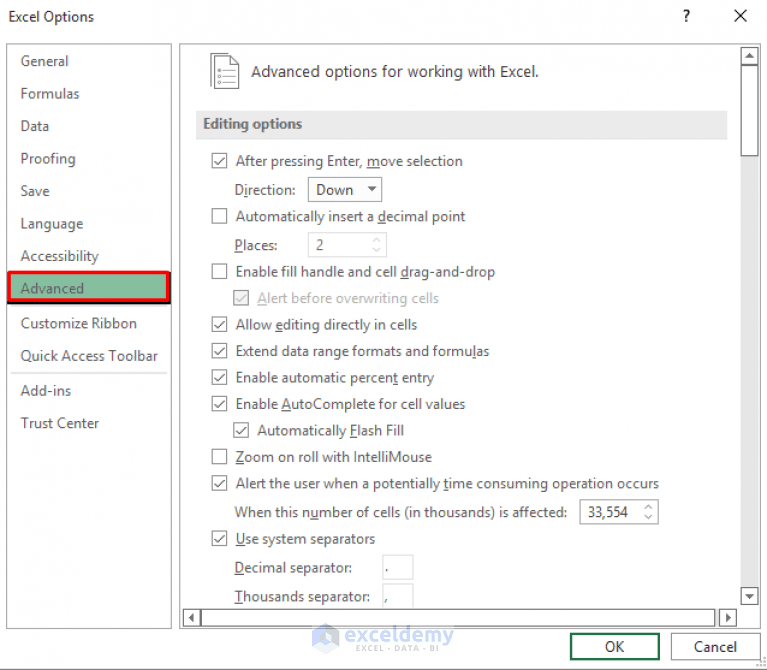Open the General options category
This screenshot has height=670, width=767.
pos(45,61)
